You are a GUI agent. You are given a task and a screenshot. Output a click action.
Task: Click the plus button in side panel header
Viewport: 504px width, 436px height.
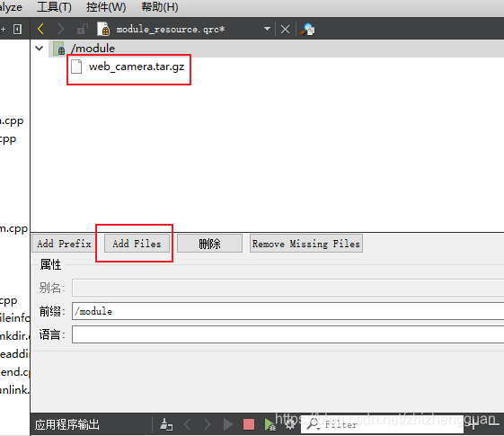[4, 30]
